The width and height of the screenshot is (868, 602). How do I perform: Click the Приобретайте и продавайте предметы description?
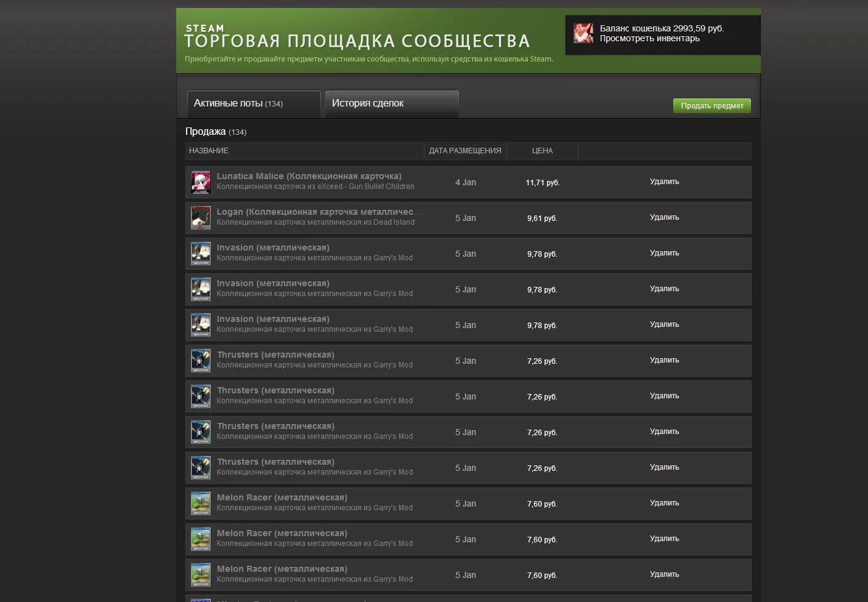coord(369,59)
